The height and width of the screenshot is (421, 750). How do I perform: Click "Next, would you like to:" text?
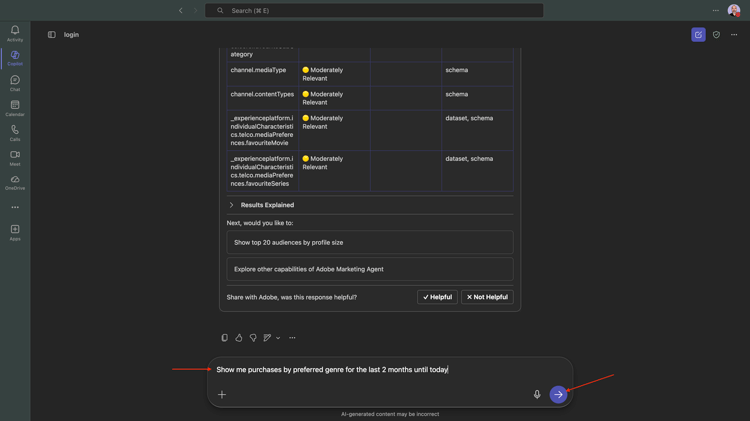coord(260,223)
